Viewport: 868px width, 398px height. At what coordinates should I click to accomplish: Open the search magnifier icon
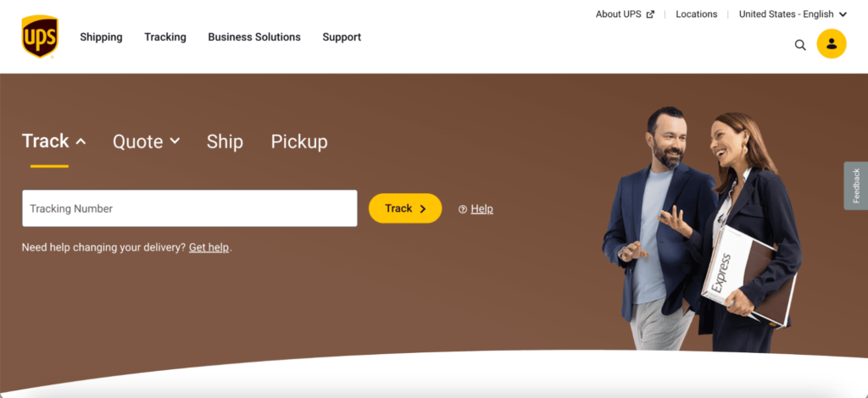[800, 45]
